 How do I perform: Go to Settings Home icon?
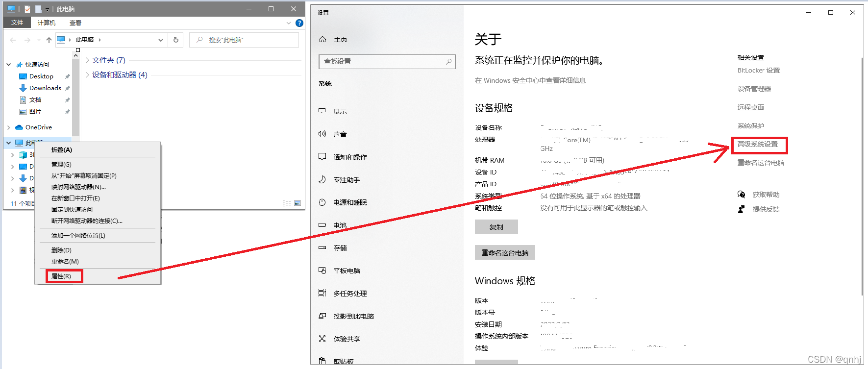tap(322, 39)
